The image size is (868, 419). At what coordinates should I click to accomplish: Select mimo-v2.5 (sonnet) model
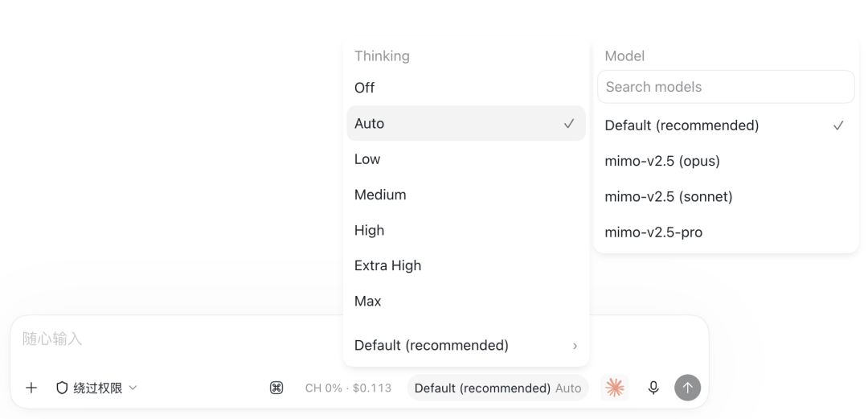[726, 197]
